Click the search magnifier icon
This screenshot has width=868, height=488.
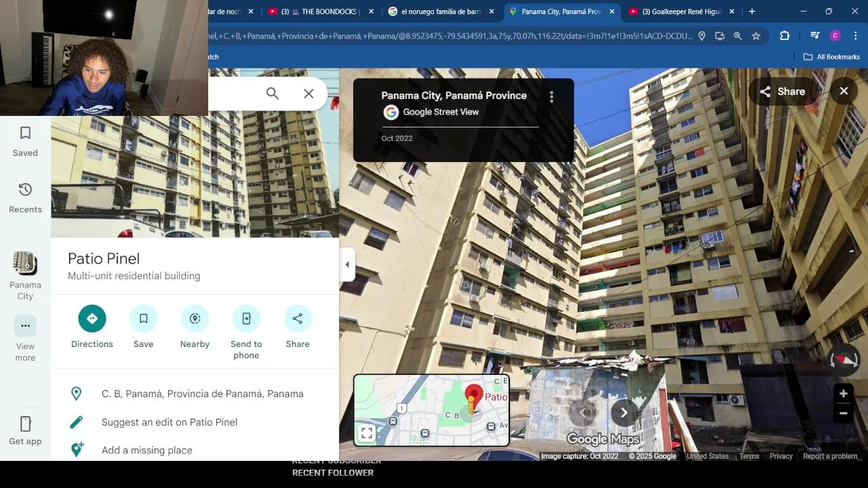[273, 94]
